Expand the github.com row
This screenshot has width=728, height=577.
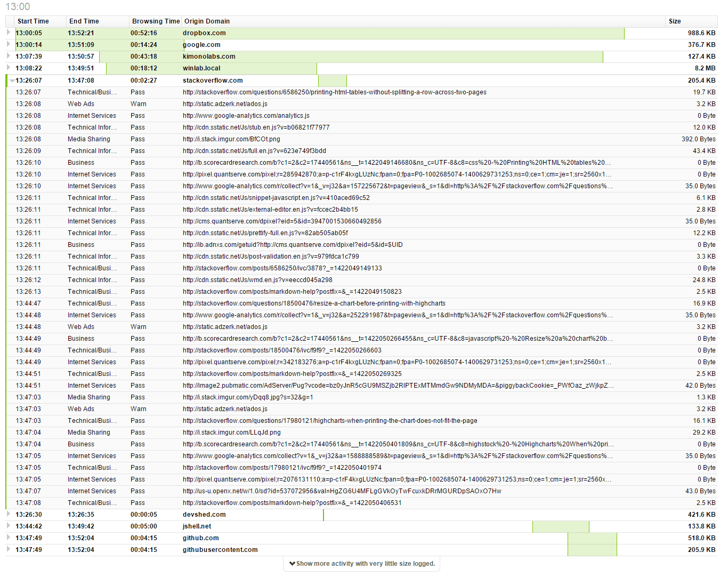[9, 538]
